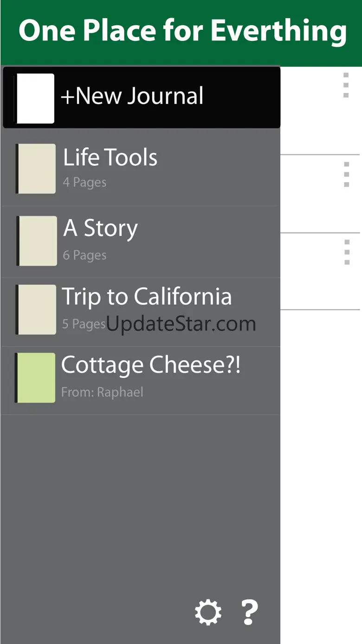Create a journal with +New Journal

tap(132, 96)
